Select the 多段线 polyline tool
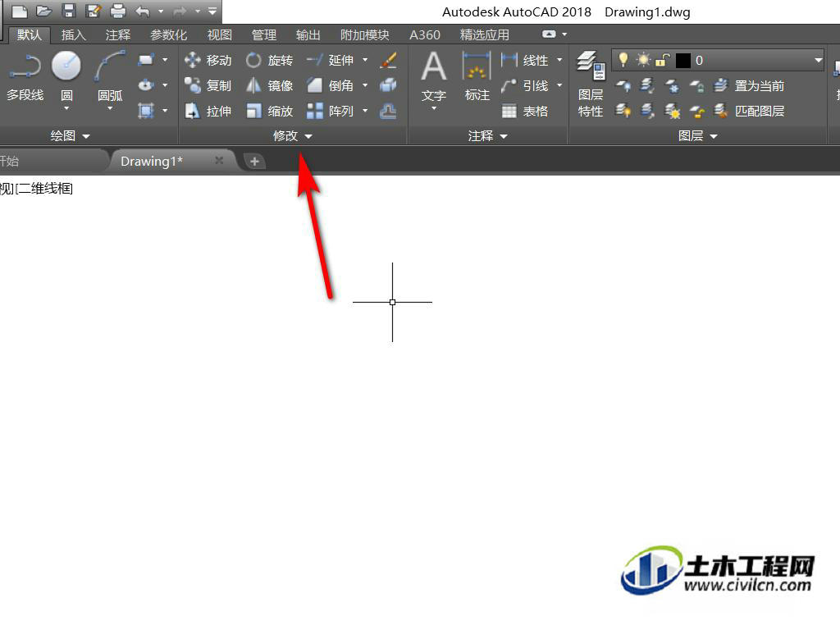Screen dimensions: 840x630 25,78
